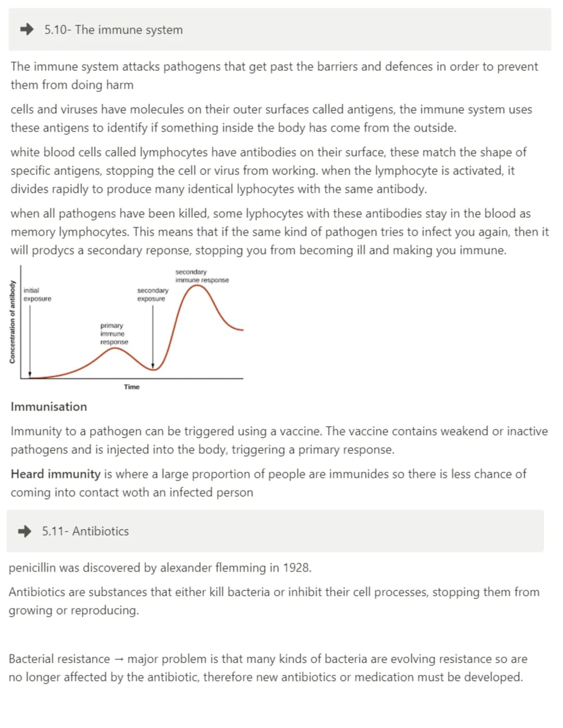Click the 'primary immune response' graph label
This screenshot has height=728, width=563.
tap(114, 334)
